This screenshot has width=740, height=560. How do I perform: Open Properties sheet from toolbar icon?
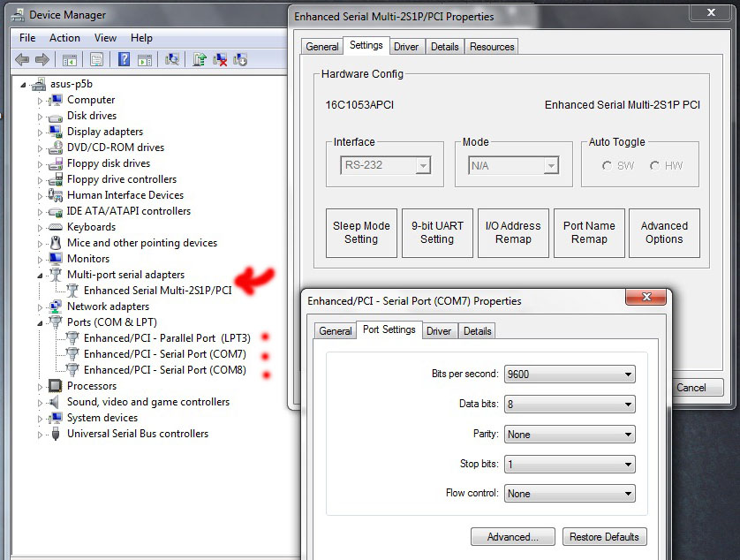[95, 59]
